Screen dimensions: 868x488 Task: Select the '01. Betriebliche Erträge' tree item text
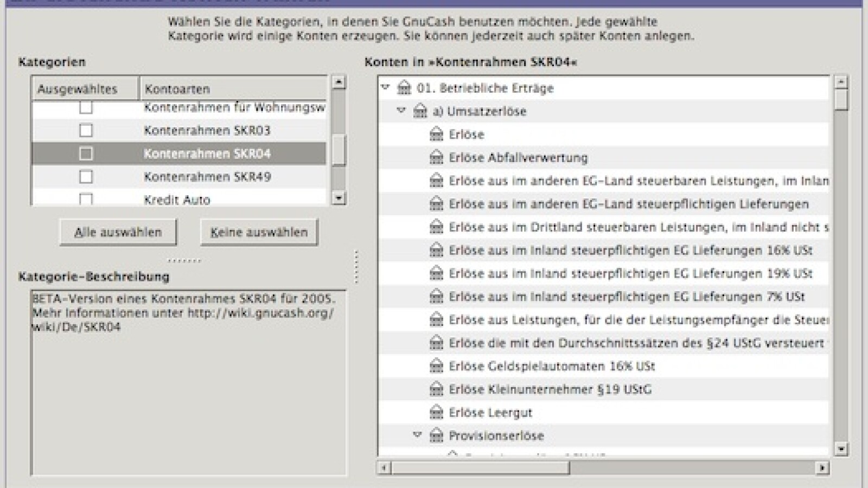485,88
